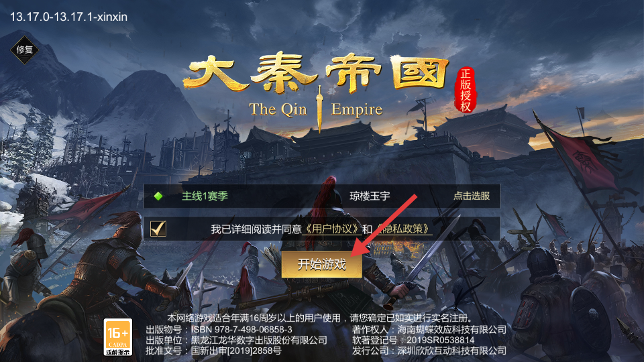Click the version text 13.17.0-13.17.1-xinxin

pos(68,17)
